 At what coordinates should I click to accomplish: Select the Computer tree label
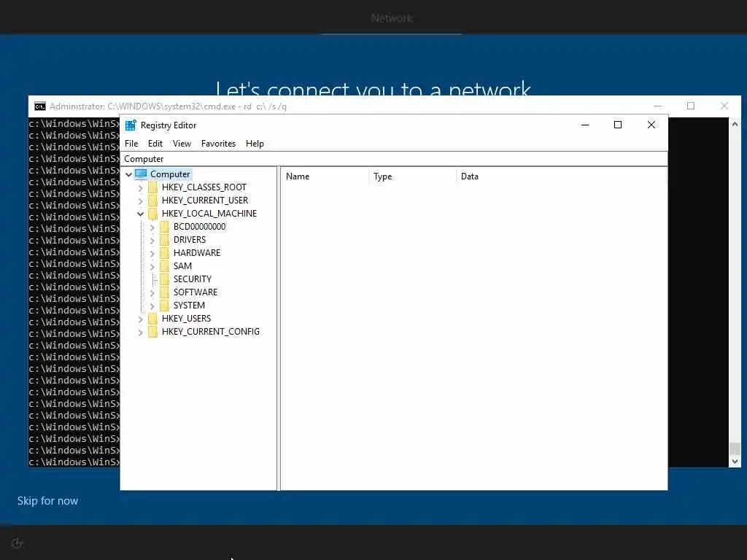(x=170, y=174)
